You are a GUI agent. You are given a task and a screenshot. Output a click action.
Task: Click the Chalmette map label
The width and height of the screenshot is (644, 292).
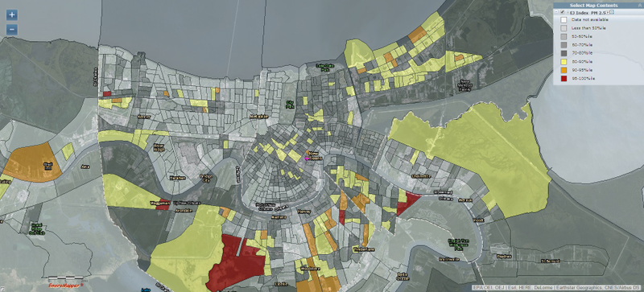420,176
